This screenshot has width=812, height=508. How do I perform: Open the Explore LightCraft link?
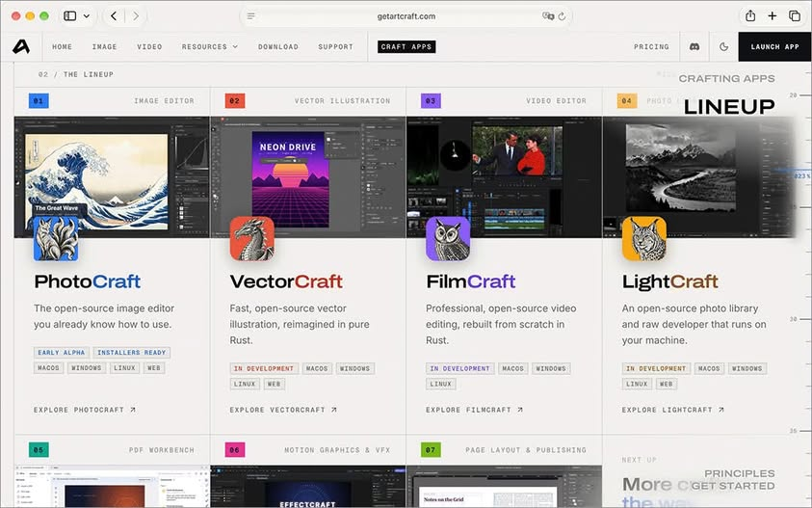(x=672, y=410)
